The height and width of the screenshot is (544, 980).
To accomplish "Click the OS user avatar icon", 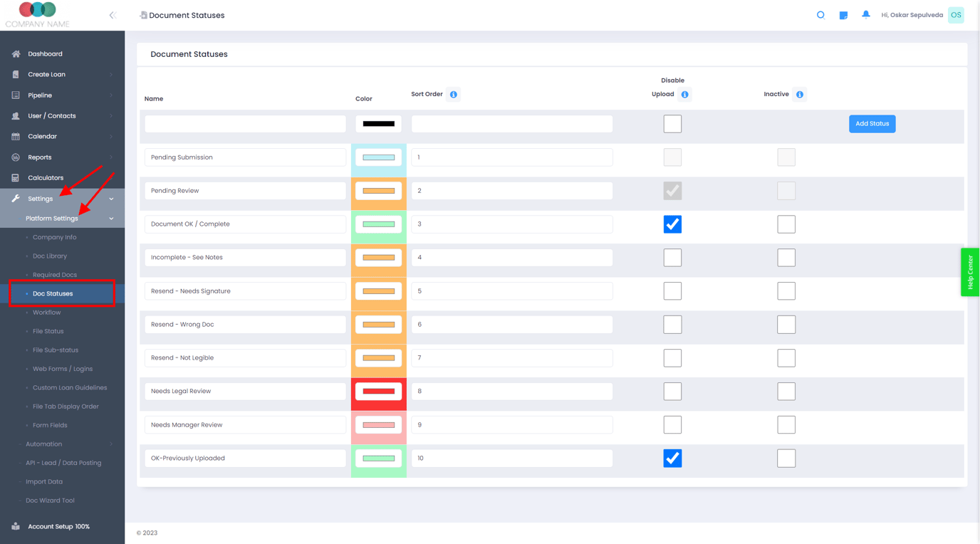I will click(956, 15).
